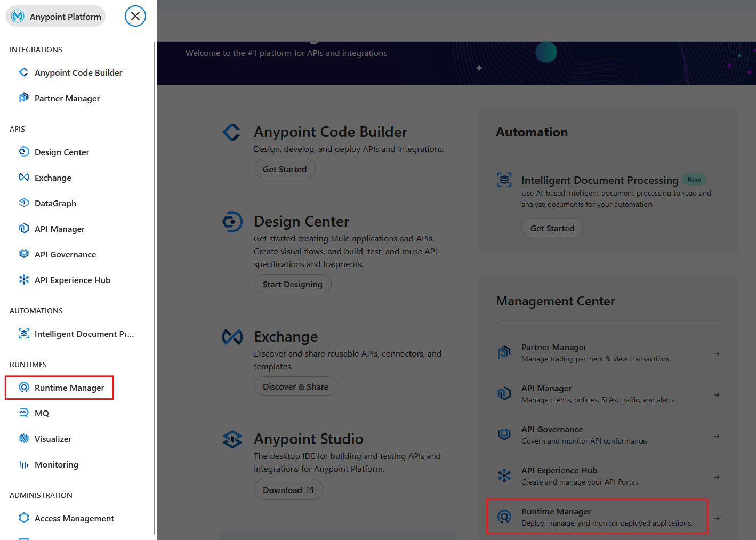Click Get Started under Anypoint Code Builder
Viewport: 756px width, 540px height.
[284, 169]
